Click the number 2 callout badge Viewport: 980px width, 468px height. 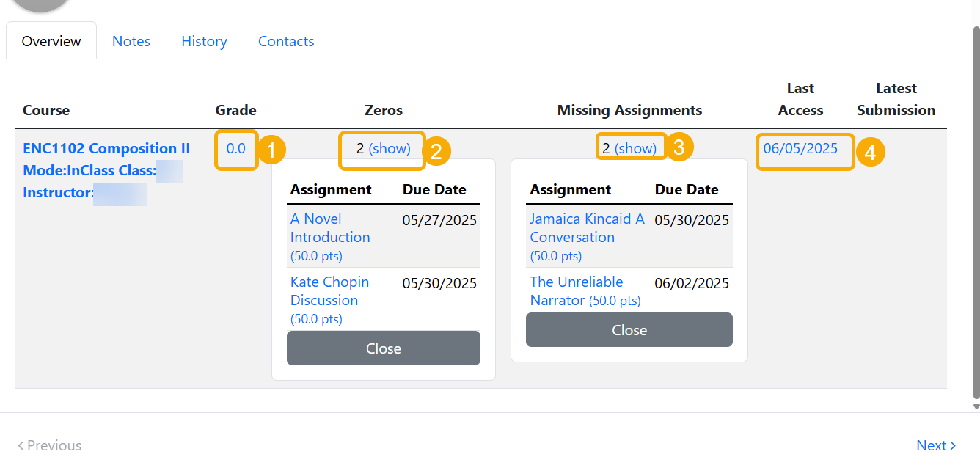(436, 151)
